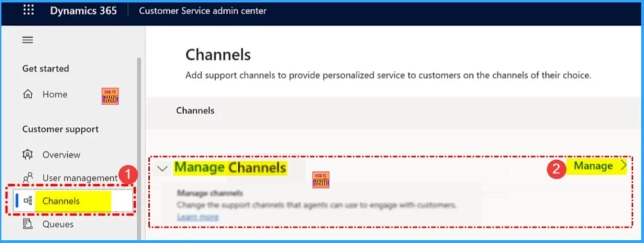Click the Customer support section label
The image size is (644, 243).
tap(60, 129)
